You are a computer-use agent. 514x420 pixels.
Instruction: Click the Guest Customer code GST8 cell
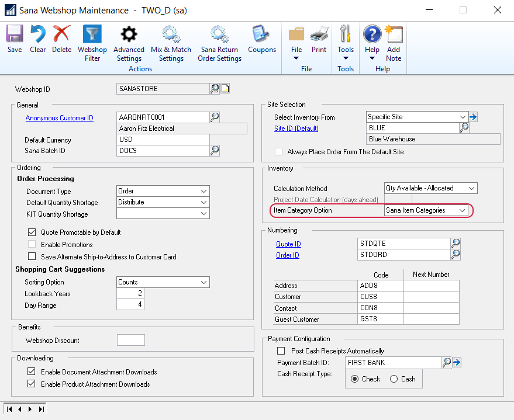[x=380, y=319]
